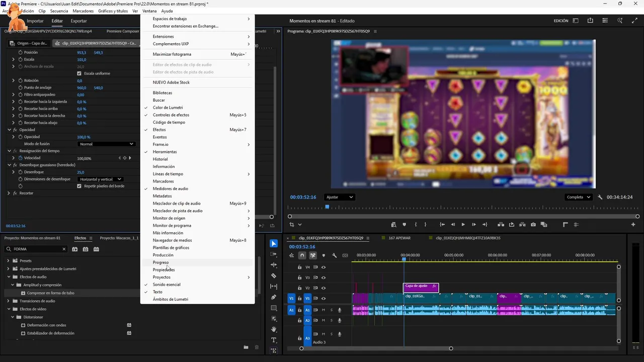The height and width of the screenshot is (362, 644).
Task: Expand Transiciones de audio folder
Action: point(9,301)
